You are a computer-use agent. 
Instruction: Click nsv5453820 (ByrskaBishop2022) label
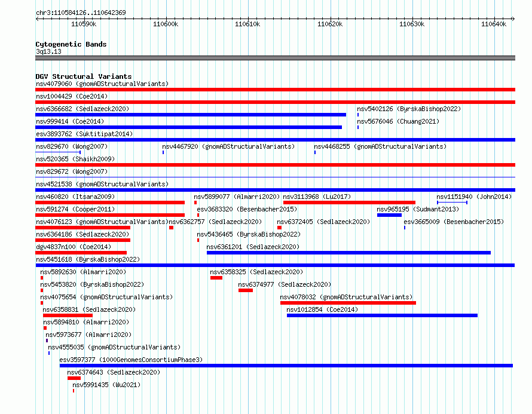tap(92, 284)
